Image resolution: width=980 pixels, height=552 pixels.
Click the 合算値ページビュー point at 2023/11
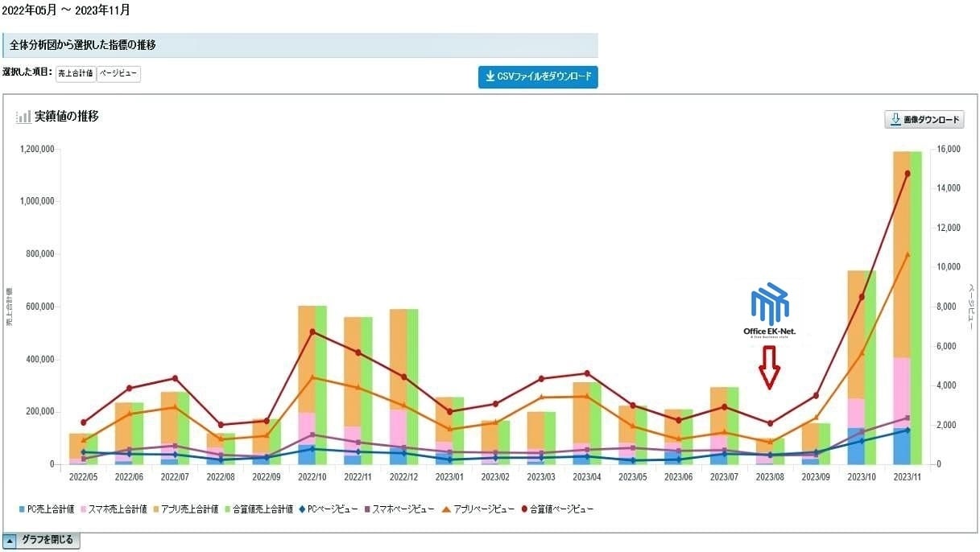click(x=908, y=173)
